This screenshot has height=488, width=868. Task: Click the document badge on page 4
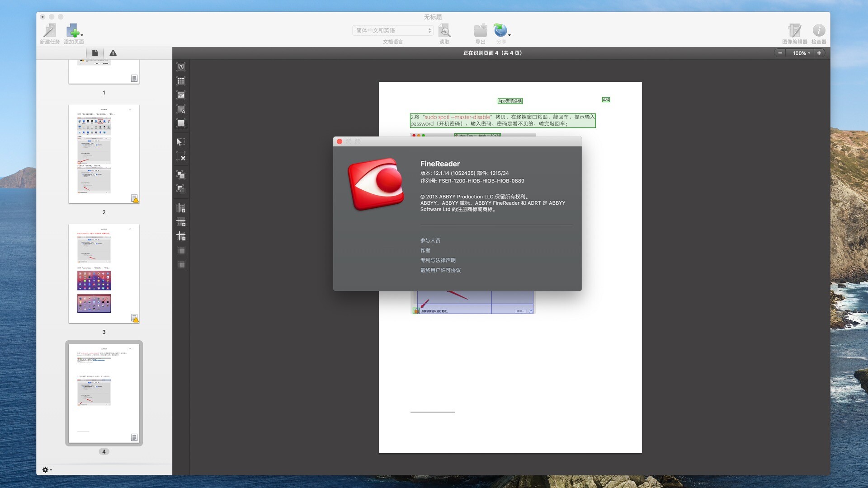(134, 437)
